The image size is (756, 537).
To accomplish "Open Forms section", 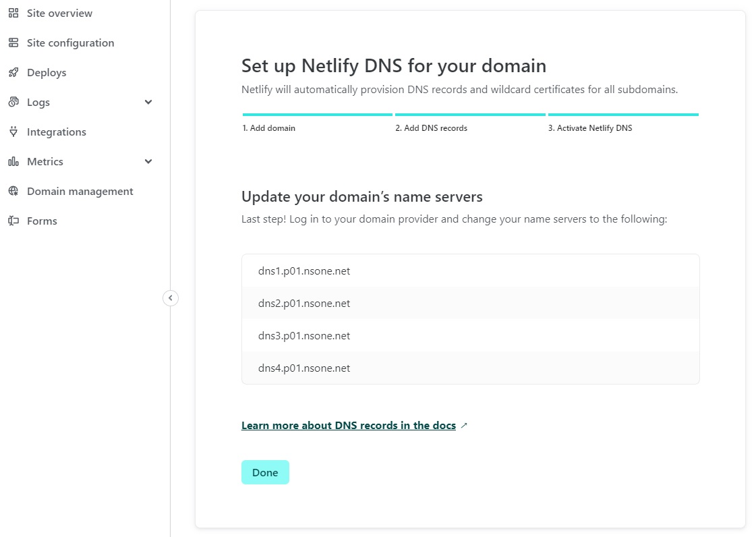I will [x=42, y=221].
